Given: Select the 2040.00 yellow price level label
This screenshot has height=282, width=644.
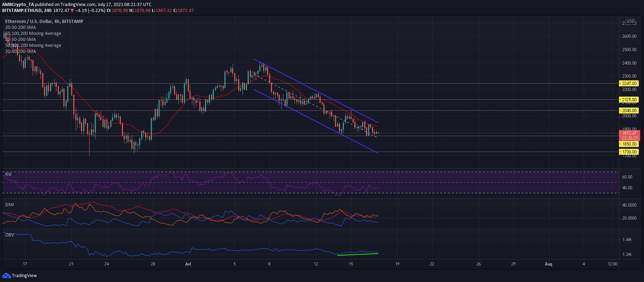Looking at the screenshot, I should click(x=629, y=111).
